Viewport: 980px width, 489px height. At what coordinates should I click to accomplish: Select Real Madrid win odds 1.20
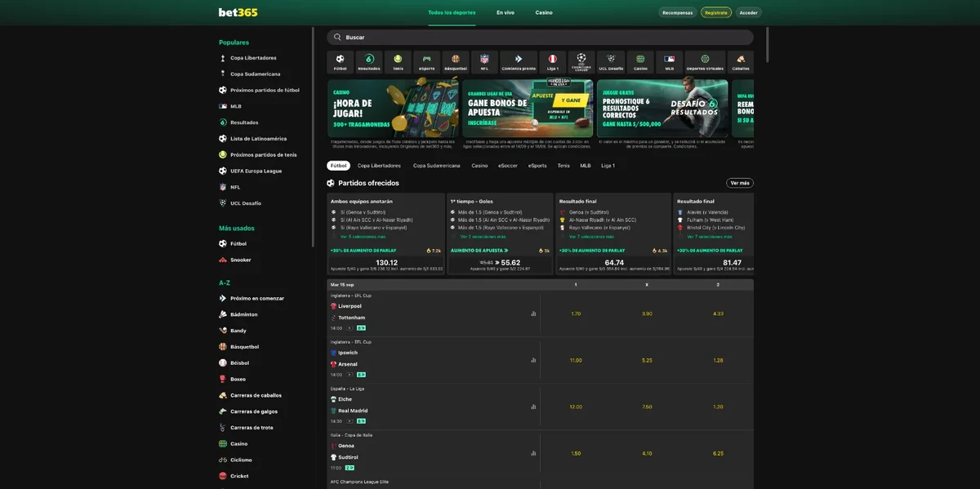tap(718, 407)
